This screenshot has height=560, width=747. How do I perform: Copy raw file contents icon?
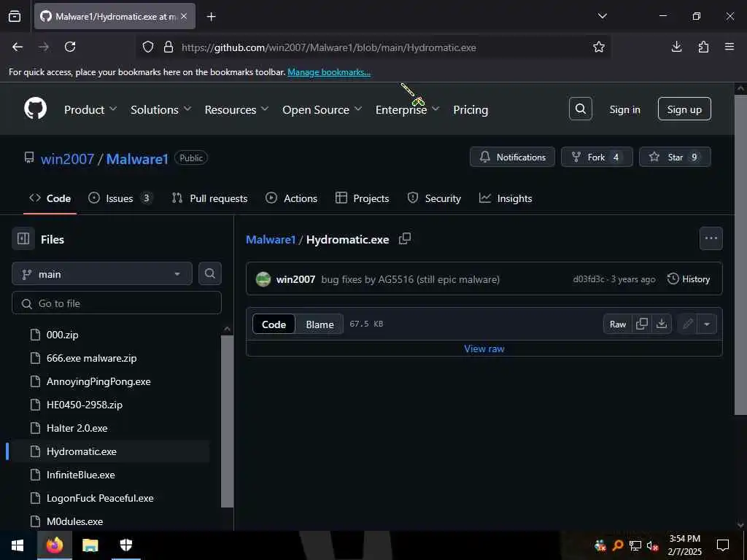[x=642, y=324]
